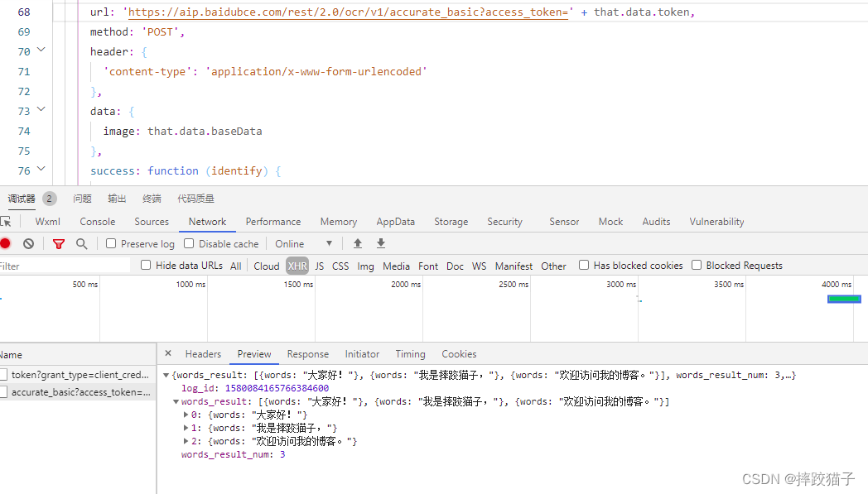868x494 pixels.
Task: Enable the Disable cache checkbox
Action: click(x=189, y=243)
